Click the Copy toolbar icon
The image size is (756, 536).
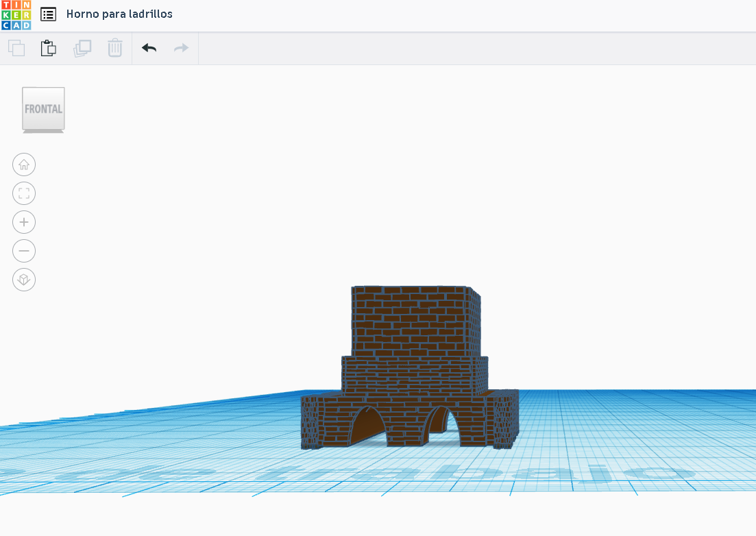point(16,48)
